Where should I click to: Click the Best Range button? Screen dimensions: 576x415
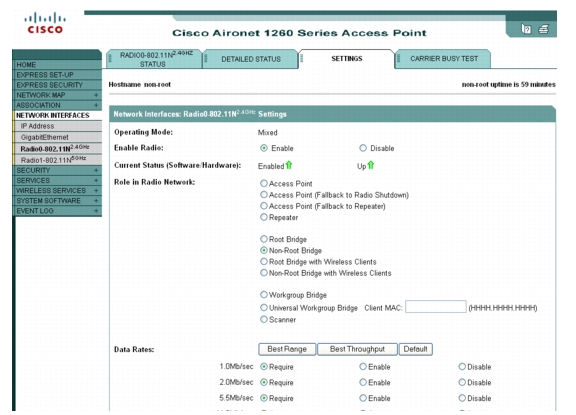287,349
